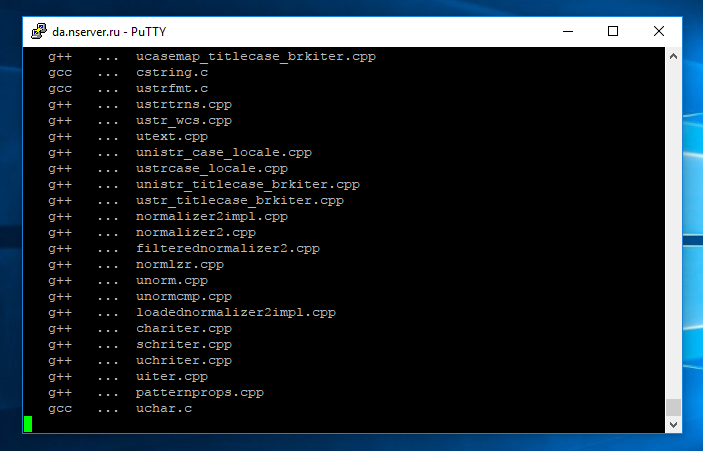Click g++ on the patternprops.cpp line
This screenshot has height=451, width=703.
(60, 393)
